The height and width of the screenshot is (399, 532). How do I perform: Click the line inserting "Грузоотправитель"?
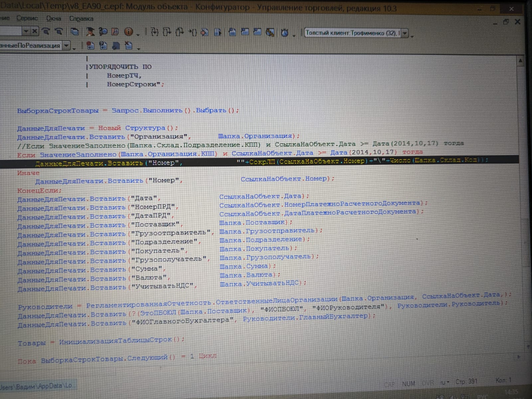point(170,233)
